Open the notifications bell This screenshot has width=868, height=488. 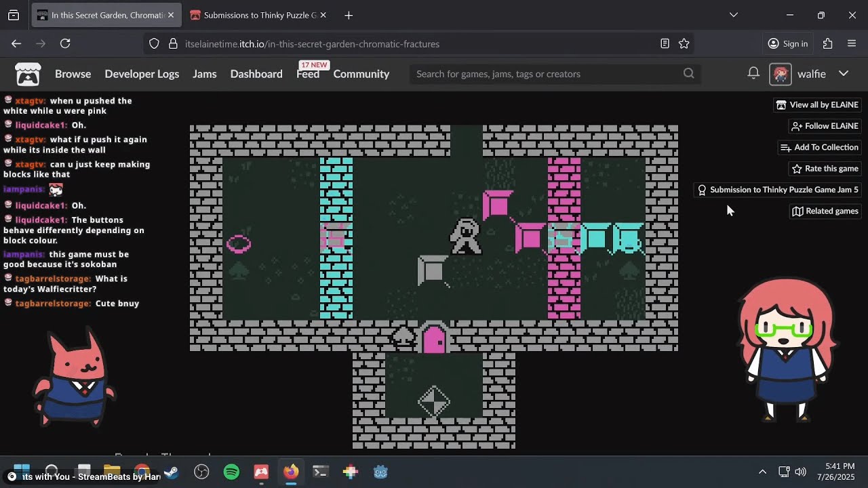tap(753, 73)
